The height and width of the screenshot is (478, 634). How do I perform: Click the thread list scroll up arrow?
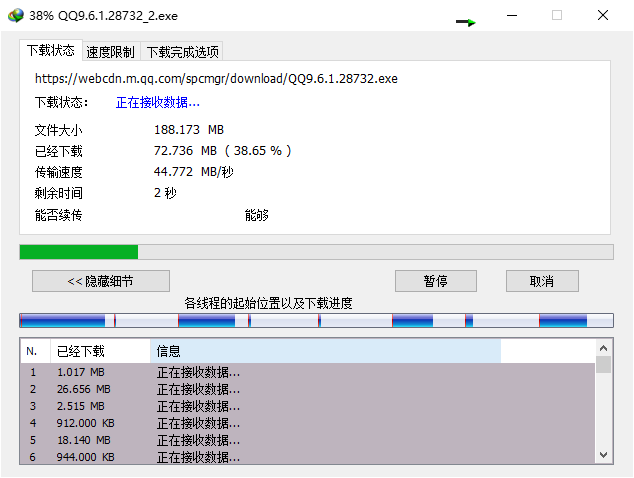[x=603, y=348]
